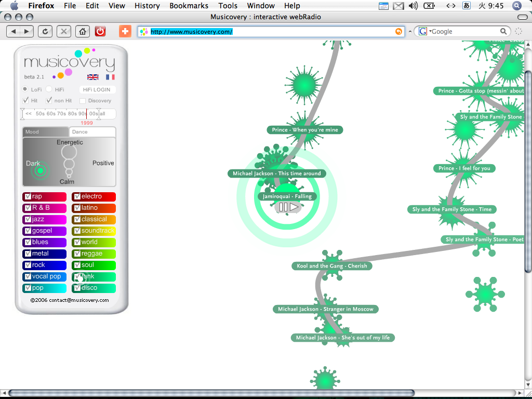Uncheck the reggae genre checkbox

pyautogui.click(x=77, y=254)
